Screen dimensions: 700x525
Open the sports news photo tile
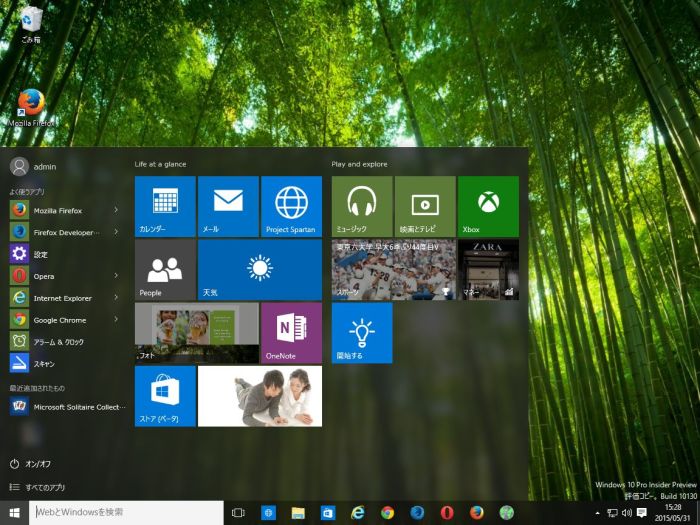[393, 269]
